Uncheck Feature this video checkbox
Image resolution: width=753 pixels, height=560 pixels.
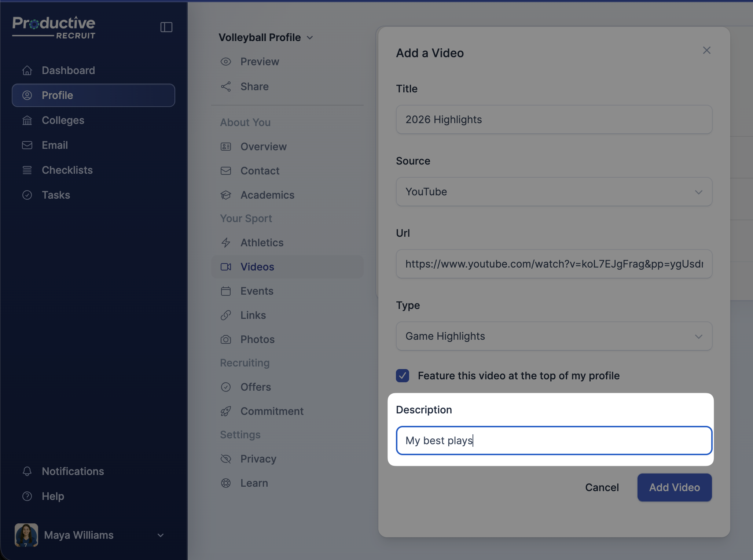[403, 376]
